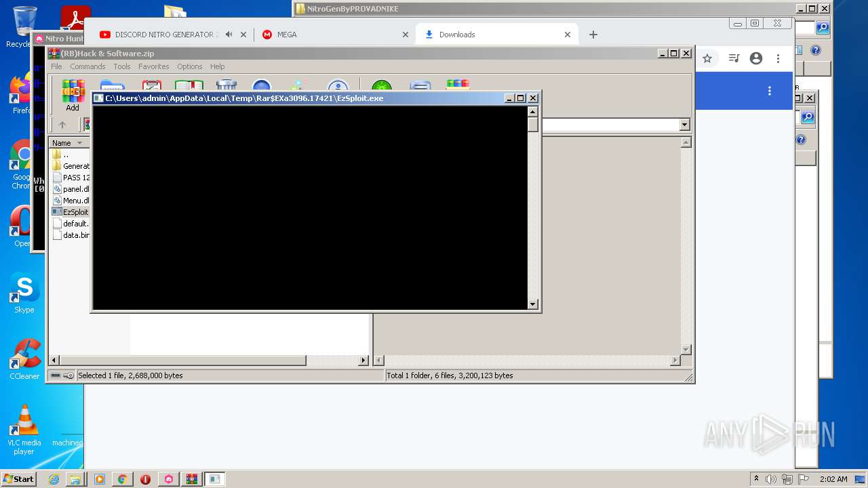Switch to Nitro Hunter pink taskbar icon

pyautogui.click(x=168, y=479)
